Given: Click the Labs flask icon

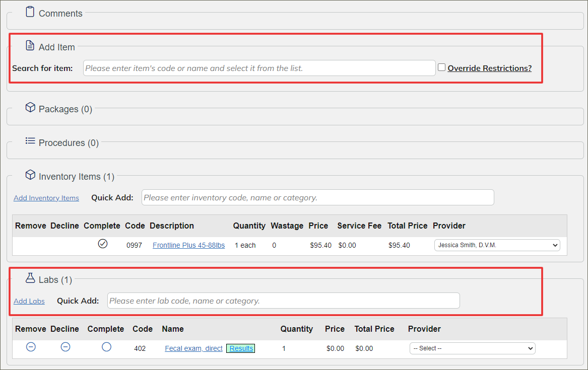Looking at the screenshot, I should 30,277.
